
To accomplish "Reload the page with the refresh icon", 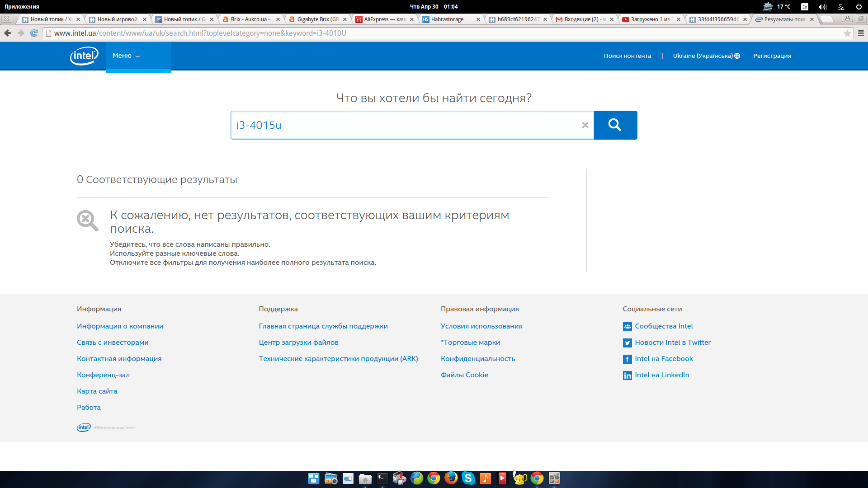I will (x=34, y=33).
